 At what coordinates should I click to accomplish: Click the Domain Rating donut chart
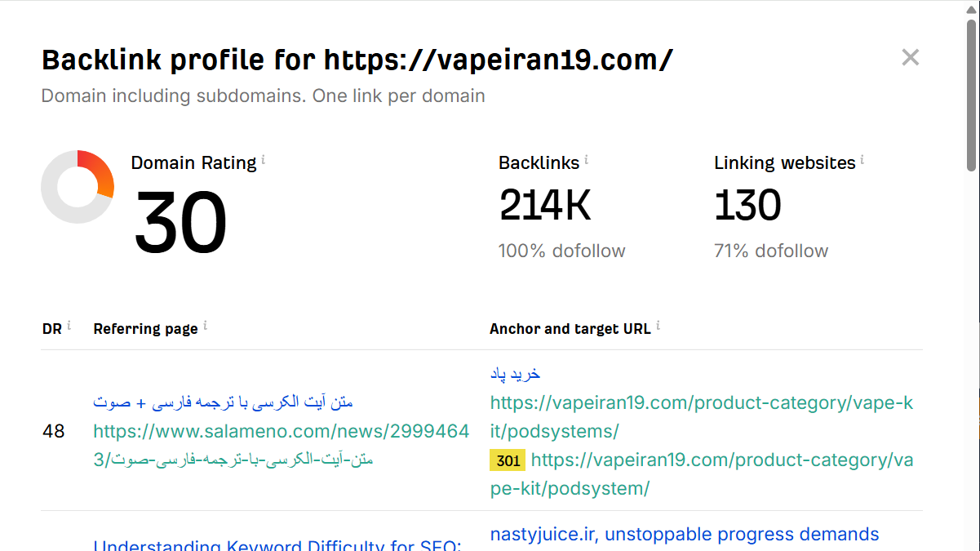[78, 187]
